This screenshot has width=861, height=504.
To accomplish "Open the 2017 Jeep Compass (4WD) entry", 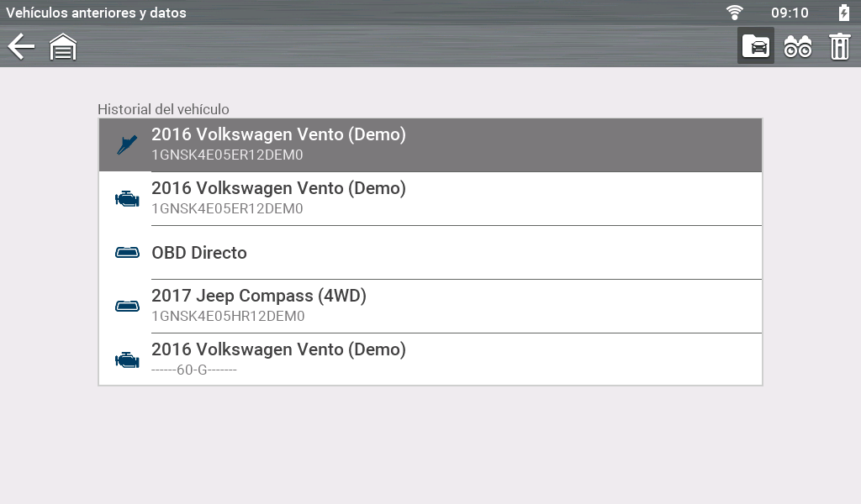I will 259,296.
